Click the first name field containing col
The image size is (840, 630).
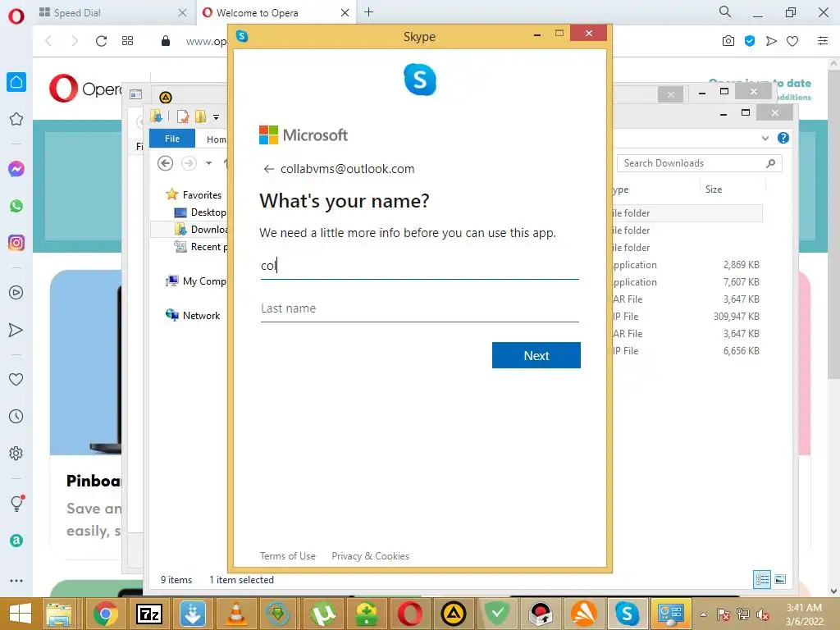coord(419,267)
